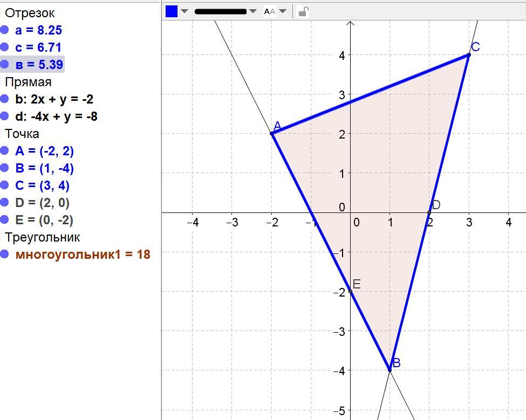This screenshot has height=420, width=526.
Task: Click point B on the graph
Action: point(390,370)
